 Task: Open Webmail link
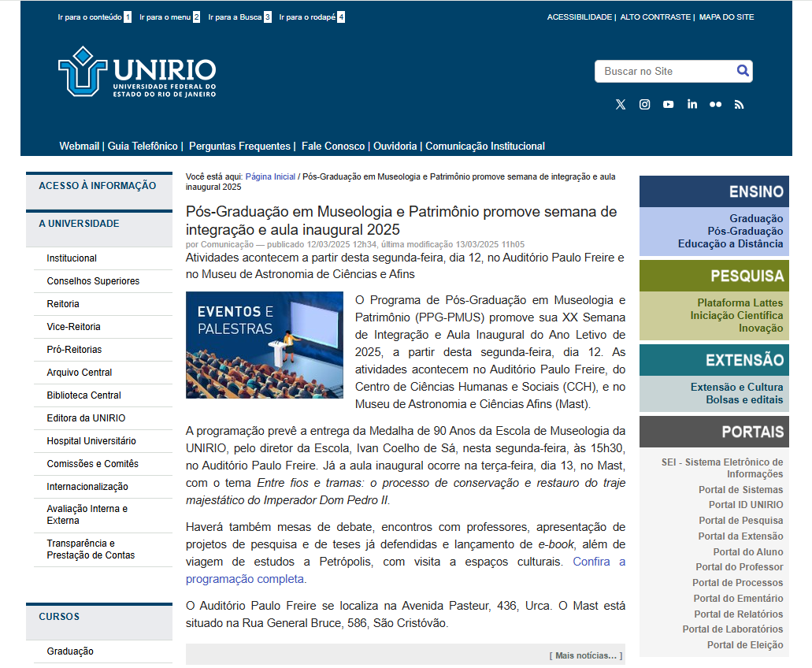pyautogui.click(x=80, y=146)
